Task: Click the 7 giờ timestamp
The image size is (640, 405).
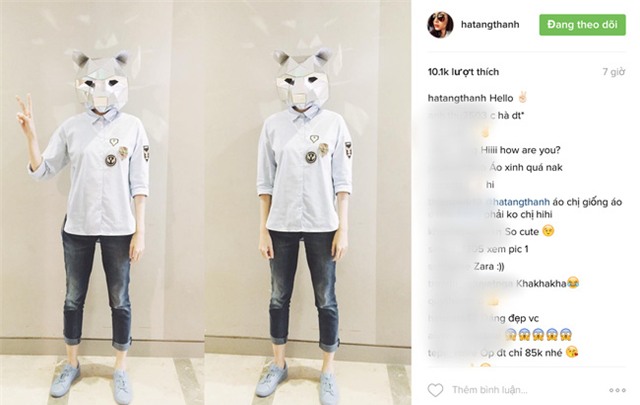Action: pyautogui.click(x=613, y=72)
